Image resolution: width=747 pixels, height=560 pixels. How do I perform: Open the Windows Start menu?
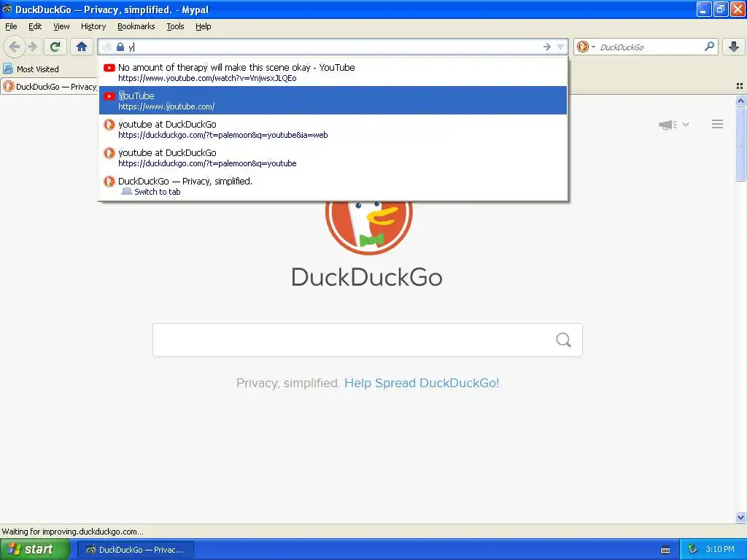tap(35, 549)
